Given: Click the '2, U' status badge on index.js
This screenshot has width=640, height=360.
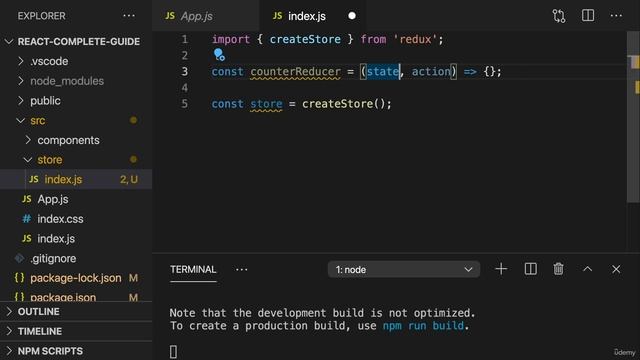Looking at the screenshot, I should click(x=129, y=179).
